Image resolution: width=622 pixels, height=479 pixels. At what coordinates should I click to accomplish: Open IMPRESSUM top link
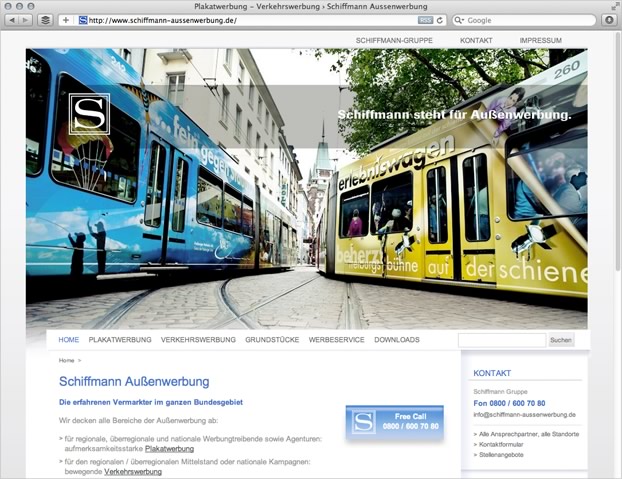pos(540,40)
